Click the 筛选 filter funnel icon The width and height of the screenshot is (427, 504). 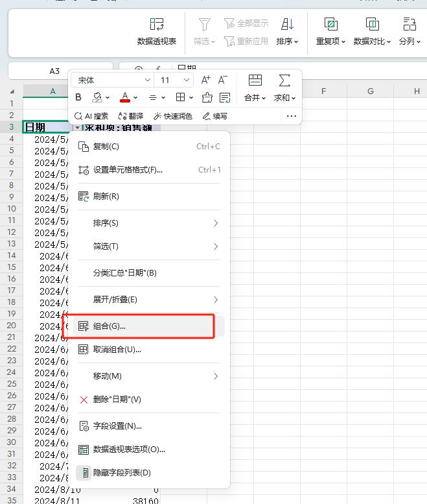(204, 24)
